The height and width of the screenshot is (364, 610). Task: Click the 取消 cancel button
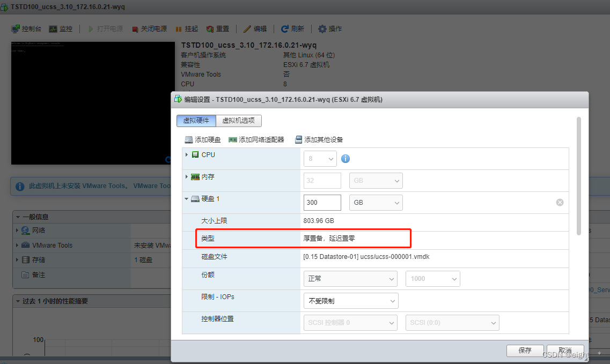click(x=565, y=351)
